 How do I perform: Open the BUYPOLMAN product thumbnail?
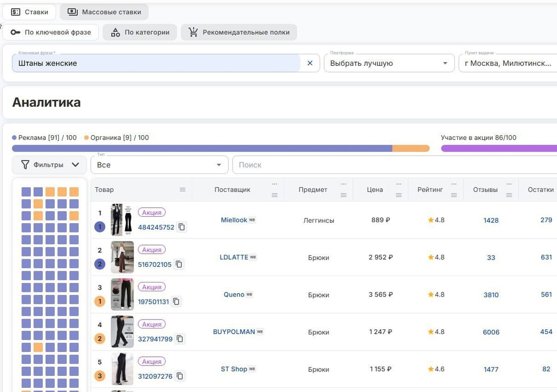[122, 332]
